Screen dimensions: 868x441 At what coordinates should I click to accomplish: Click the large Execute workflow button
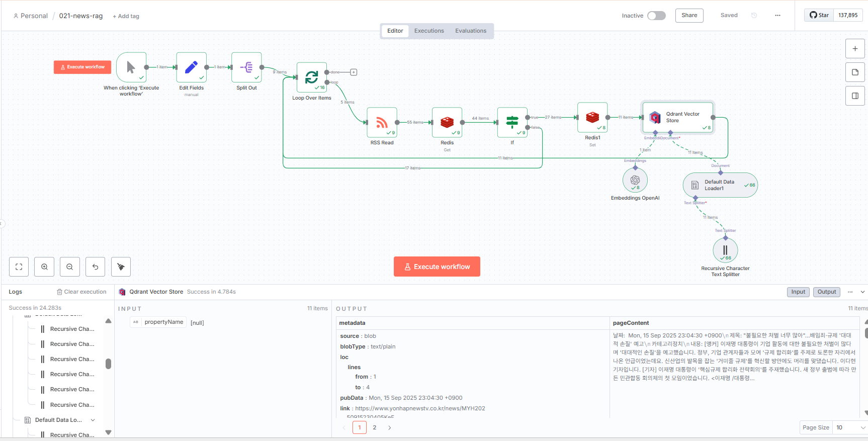tap(437, 267)
